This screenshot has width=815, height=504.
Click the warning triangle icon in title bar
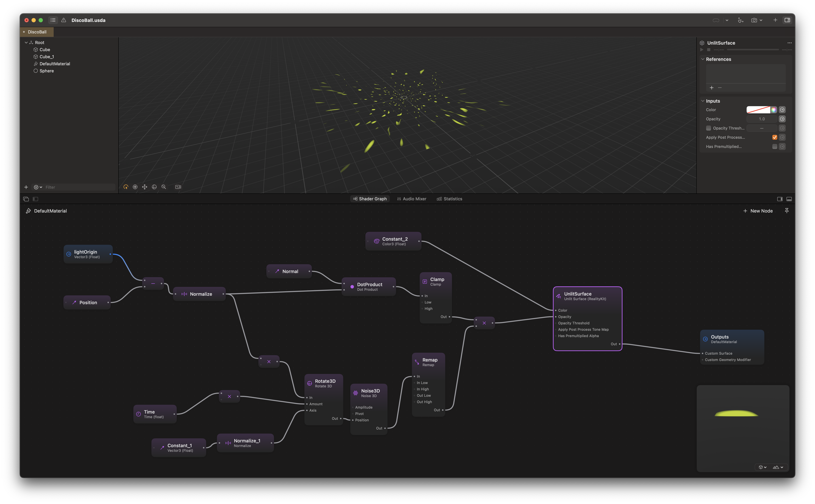tap(64, 20)
